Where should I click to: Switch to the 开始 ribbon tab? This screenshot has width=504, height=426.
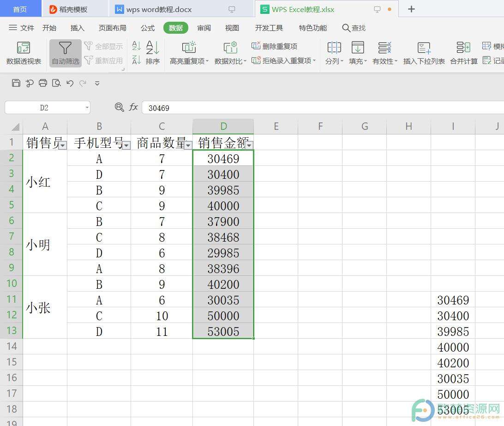(49, 28)
